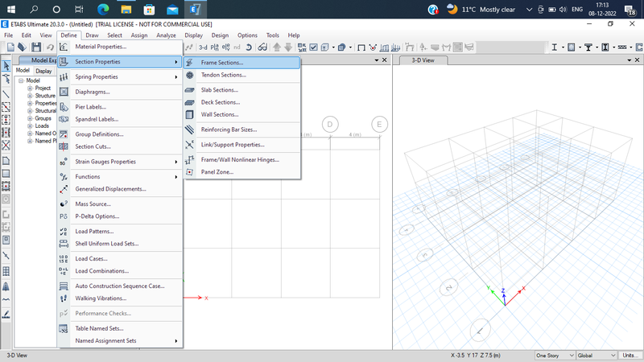The height and width of the screenshot is (362, 644).
Task: Click the Mass Source icon in menu
Action: click(x=64, y=204)
